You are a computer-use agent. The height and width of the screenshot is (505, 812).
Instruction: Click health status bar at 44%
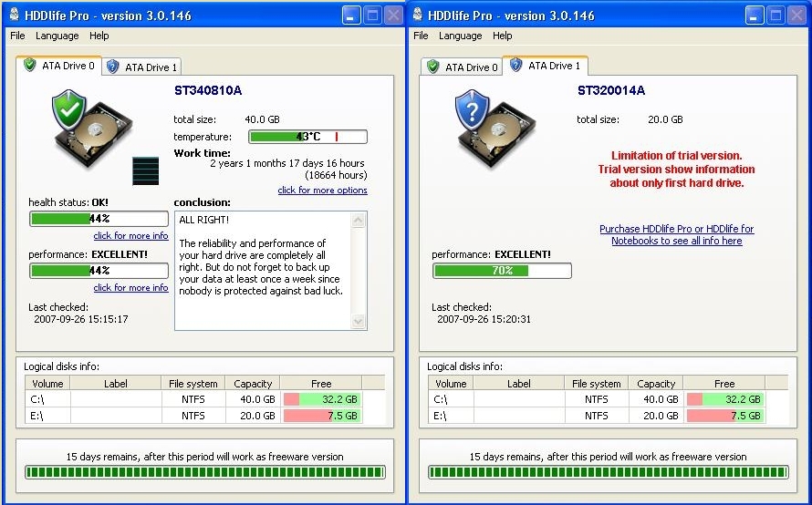tap(99, 219)
